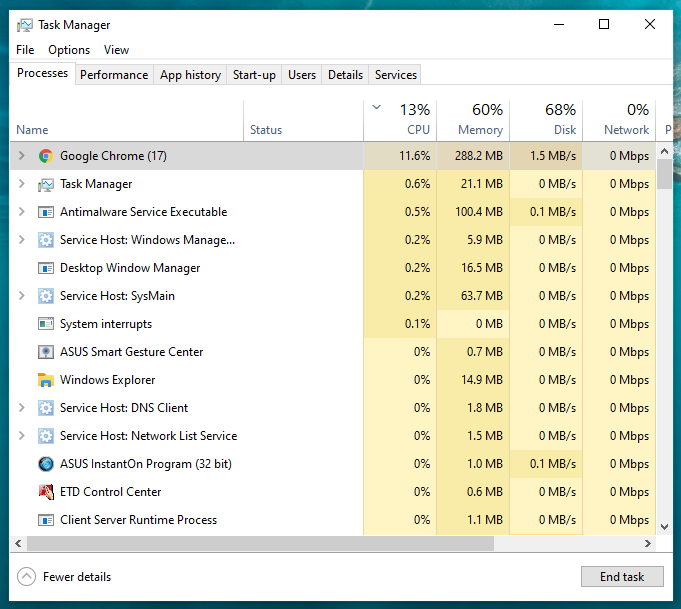This screenshot has height=609, width=681.
Task: Click the 288.2 MB memory value
Action: point(479,156)
